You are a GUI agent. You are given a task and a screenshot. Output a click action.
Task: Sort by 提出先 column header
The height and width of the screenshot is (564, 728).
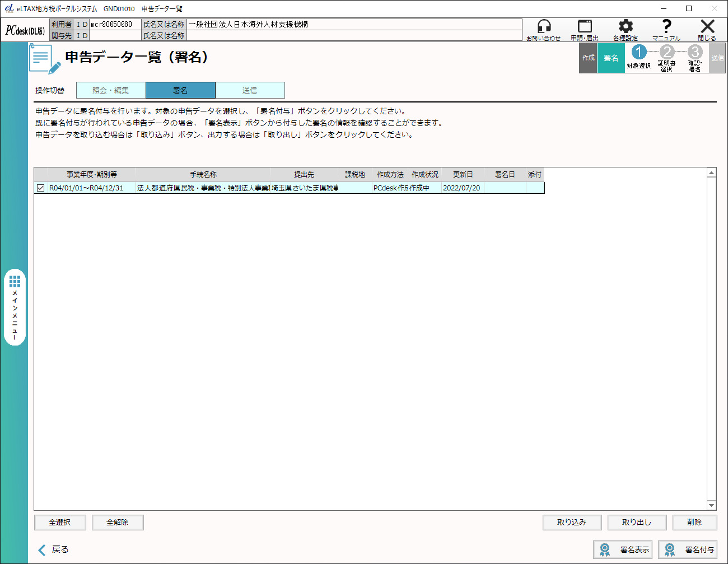(x=304, y=175)
